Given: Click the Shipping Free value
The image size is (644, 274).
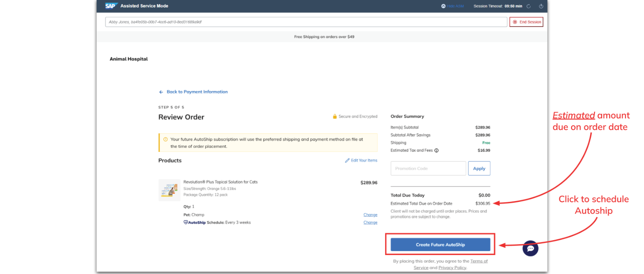Looking at the screenshot, I should 486,143.
